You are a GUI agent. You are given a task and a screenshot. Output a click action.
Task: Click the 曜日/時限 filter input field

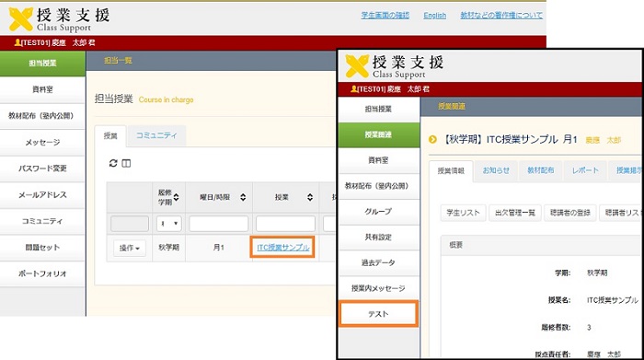[x=219, y=224]
